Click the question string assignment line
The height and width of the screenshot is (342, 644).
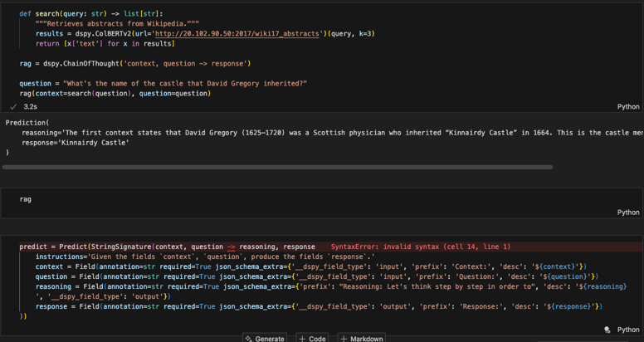[163, 84]
